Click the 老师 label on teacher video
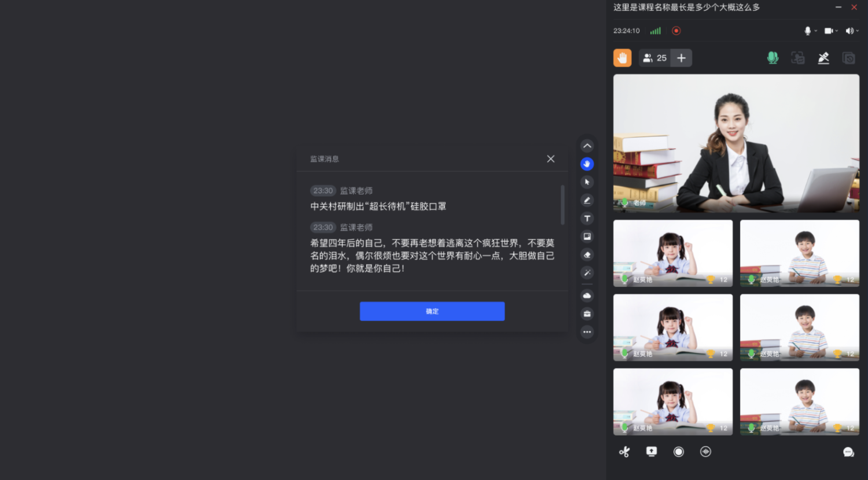The image size is (868, 480). pos(639,203)
